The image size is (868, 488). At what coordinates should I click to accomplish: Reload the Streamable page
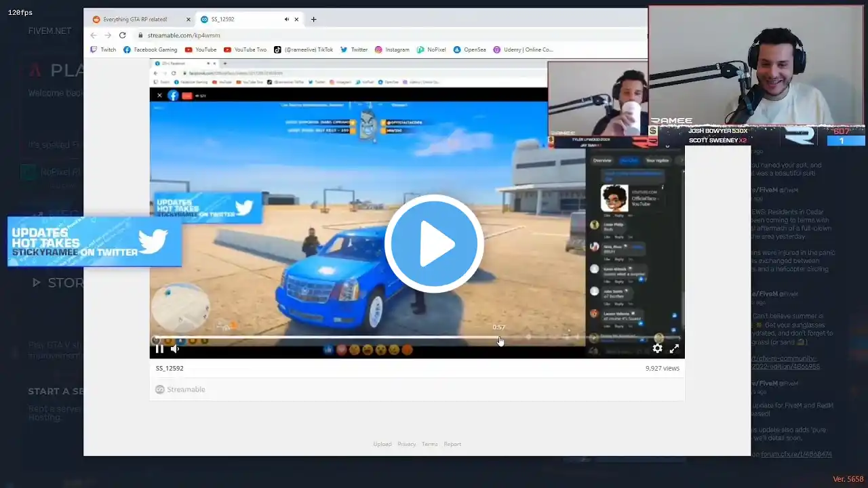click(123, 35)
